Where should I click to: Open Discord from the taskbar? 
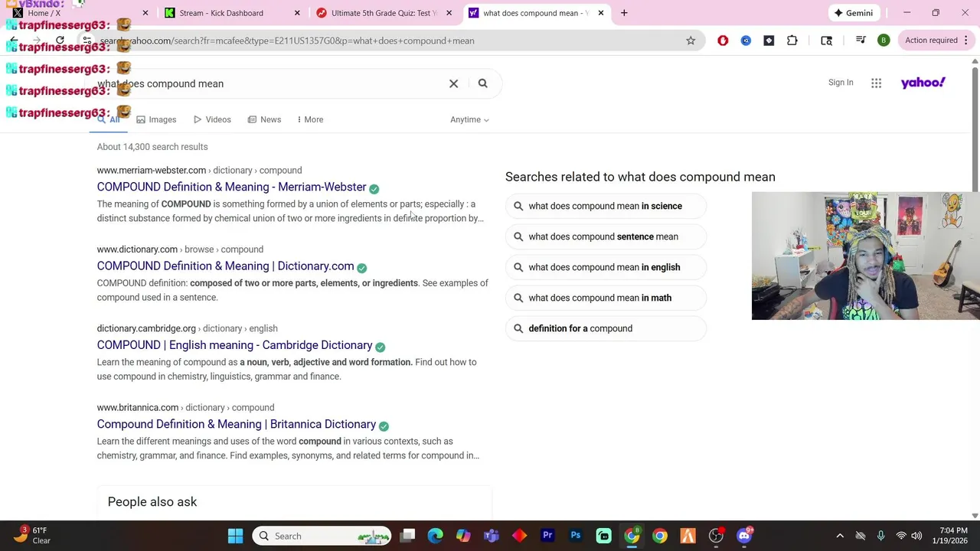point(744,536)
